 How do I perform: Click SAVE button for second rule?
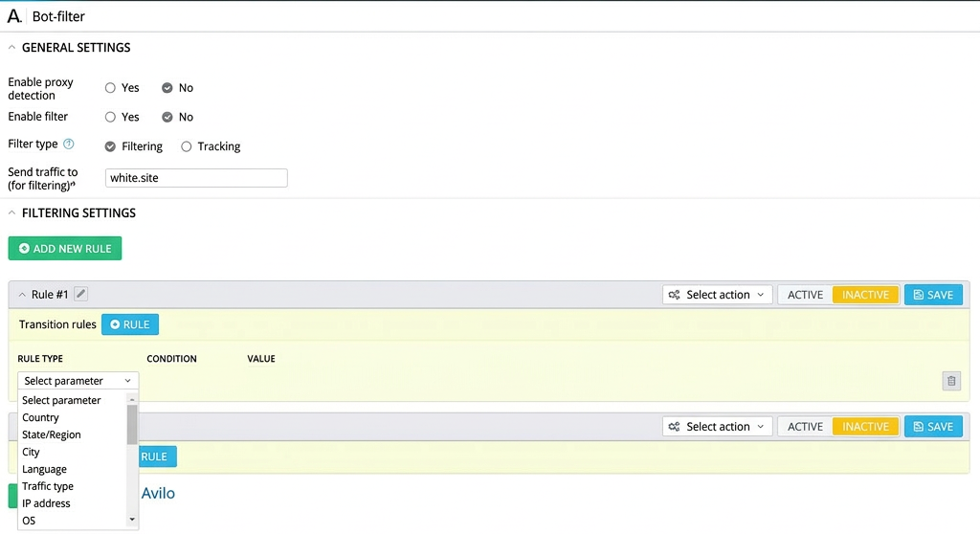coord(933,427)
